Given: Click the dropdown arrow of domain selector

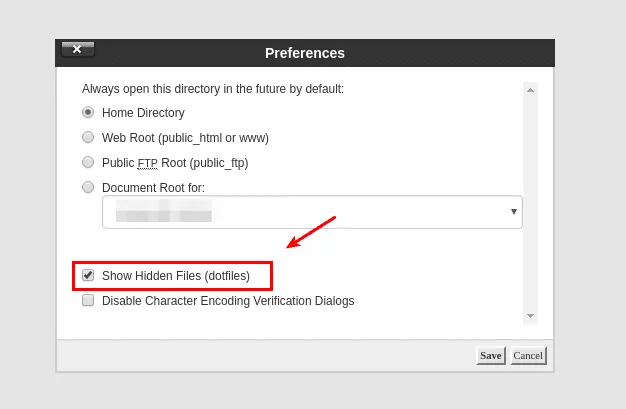Looking at the screenshot, I should (x=514, y=212).
